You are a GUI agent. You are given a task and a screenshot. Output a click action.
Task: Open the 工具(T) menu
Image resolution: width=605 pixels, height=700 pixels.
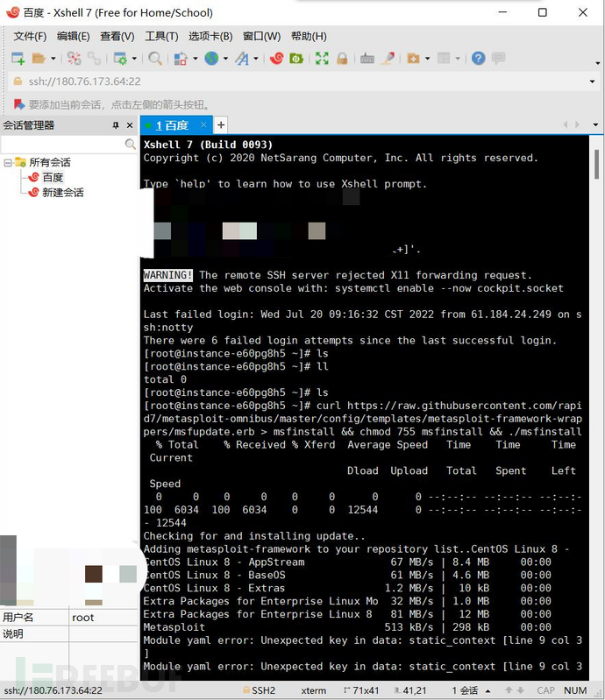click(x=161, y=36)
